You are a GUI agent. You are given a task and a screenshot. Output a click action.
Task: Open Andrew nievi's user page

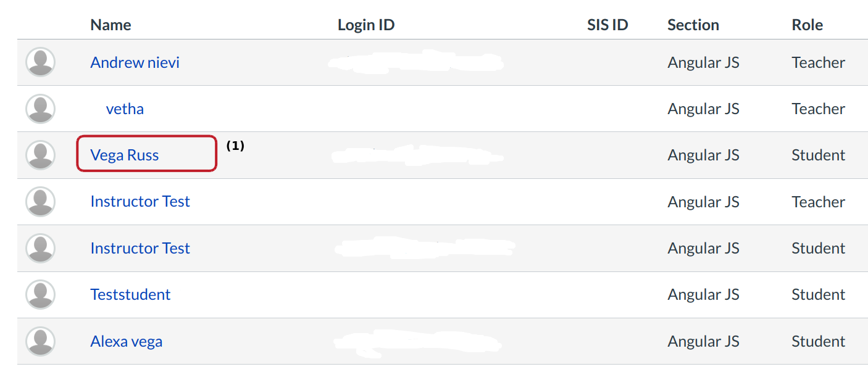(x=135, y=62)
